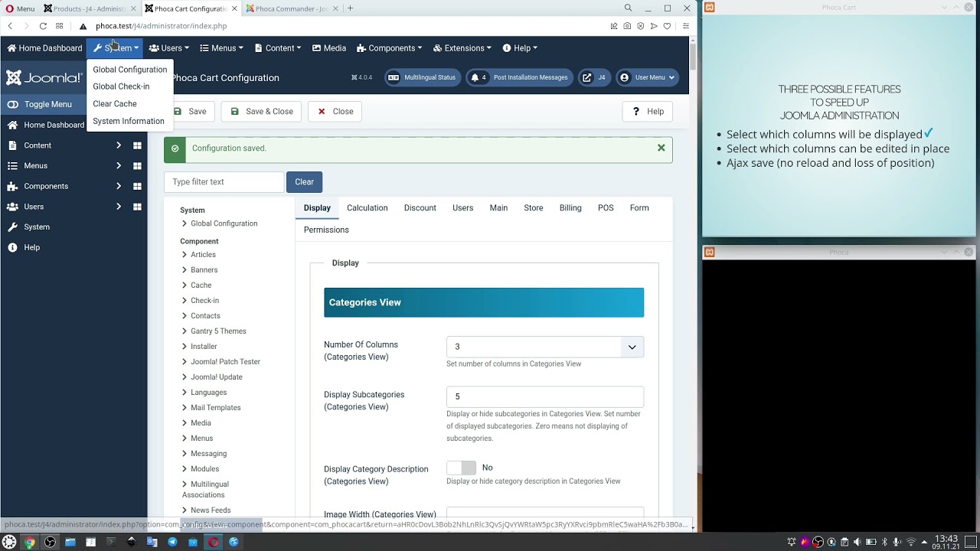Switch to the Permissions tab
The width and height of the screenshot is (980, 551).
click(x=326, y=230)
